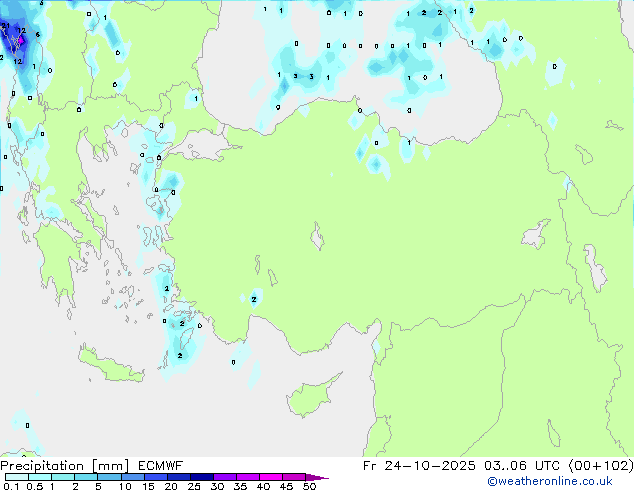Click the '21' precipitation value on map
This screenshot has height=490, width=634.
(x=5, y=26)
